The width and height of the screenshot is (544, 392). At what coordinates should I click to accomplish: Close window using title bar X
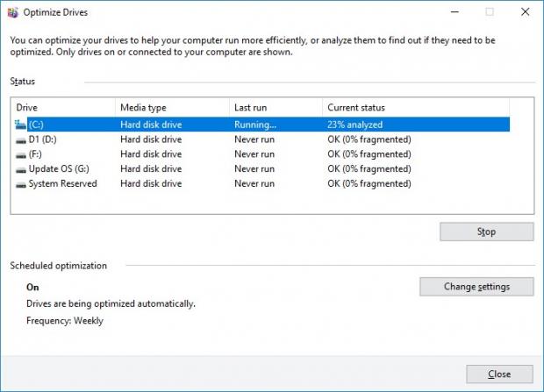(524, 12)
